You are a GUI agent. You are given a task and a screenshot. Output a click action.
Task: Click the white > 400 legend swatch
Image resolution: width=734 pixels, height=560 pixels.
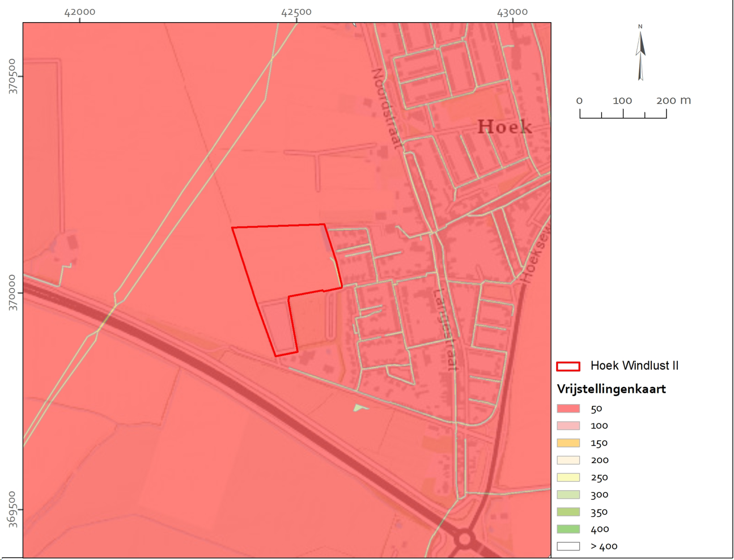(x=568, y=546)
